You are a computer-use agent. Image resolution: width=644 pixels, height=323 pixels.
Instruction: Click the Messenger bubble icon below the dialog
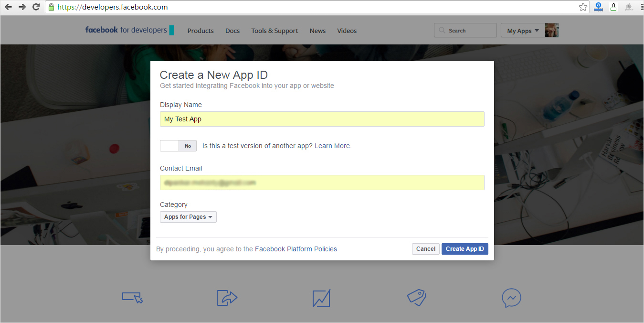pyautogui.click(x=511, y=298)
